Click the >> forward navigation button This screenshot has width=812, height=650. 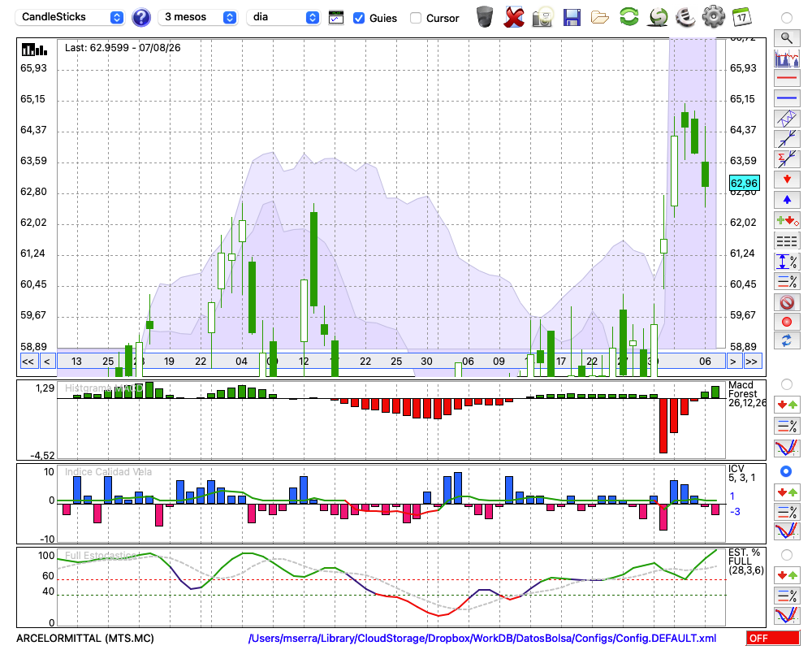pos(751,362)
